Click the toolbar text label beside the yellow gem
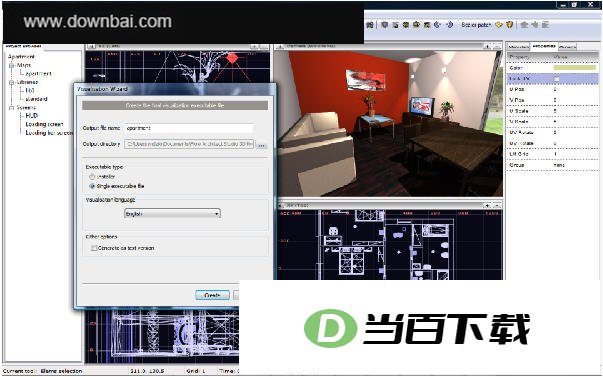Viewport: 603px width, 377px height. point(476,25)
